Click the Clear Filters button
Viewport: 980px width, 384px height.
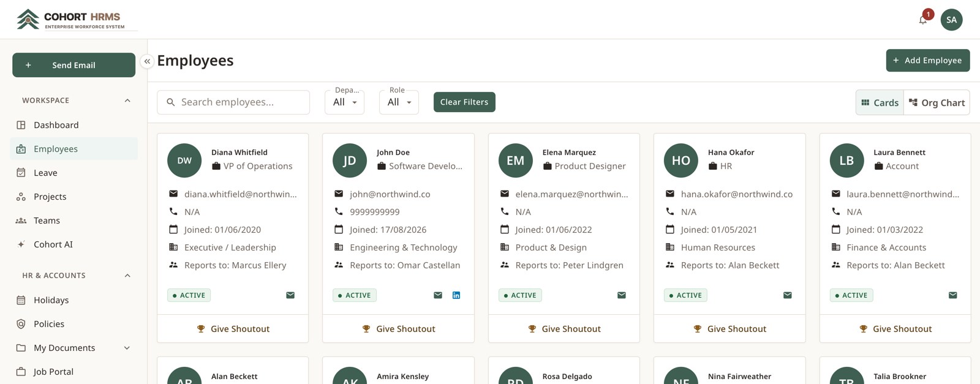click(x=464, y=102)
